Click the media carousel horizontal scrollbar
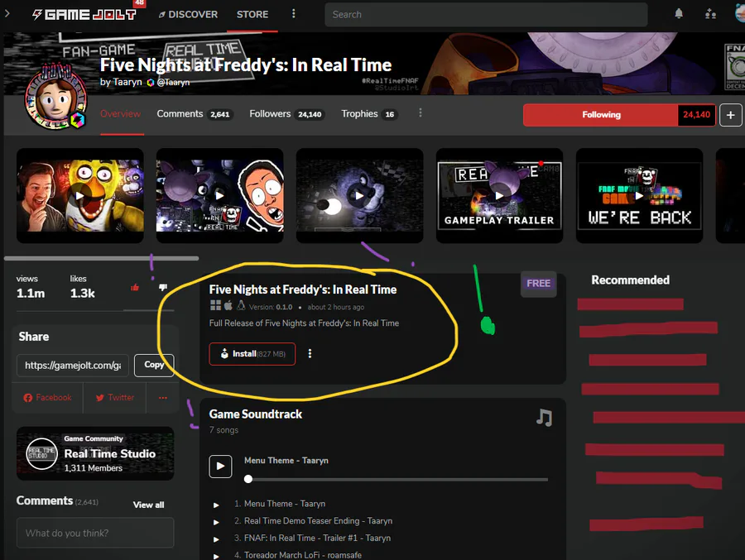This screenshot has height=560, width=745. tap(101, 258)
